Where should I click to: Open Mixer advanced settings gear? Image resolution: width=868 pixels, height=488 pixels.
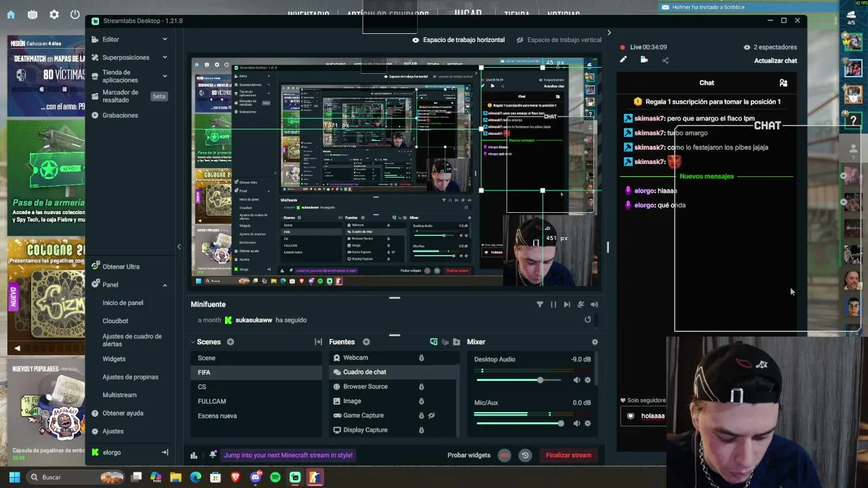[x=595, y=342]
